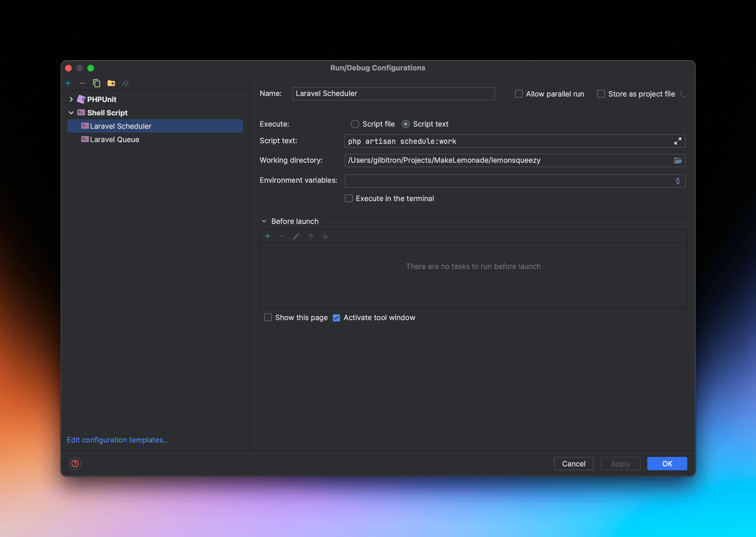Copy configuration icon in left toolbar
The image size is (756, 537).
click(x=96, y=83)
